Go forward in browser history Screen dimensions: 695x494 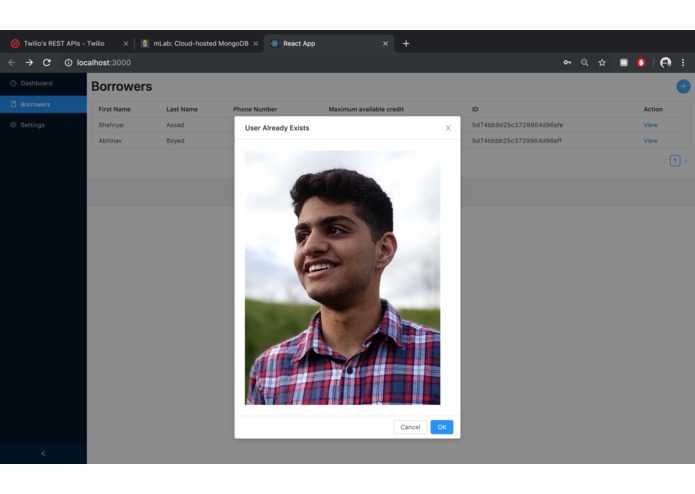[x=29, y=62]
